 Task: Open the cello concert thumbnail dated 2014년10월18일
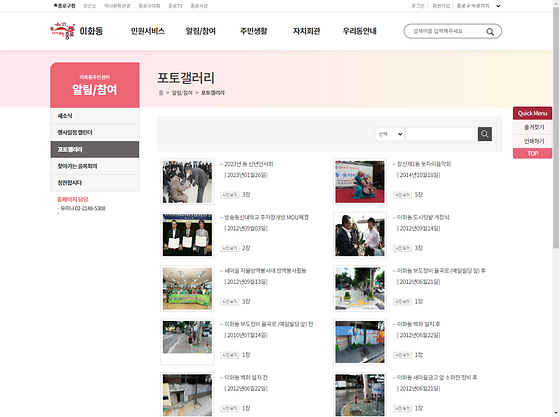click(x=360, y=182)
